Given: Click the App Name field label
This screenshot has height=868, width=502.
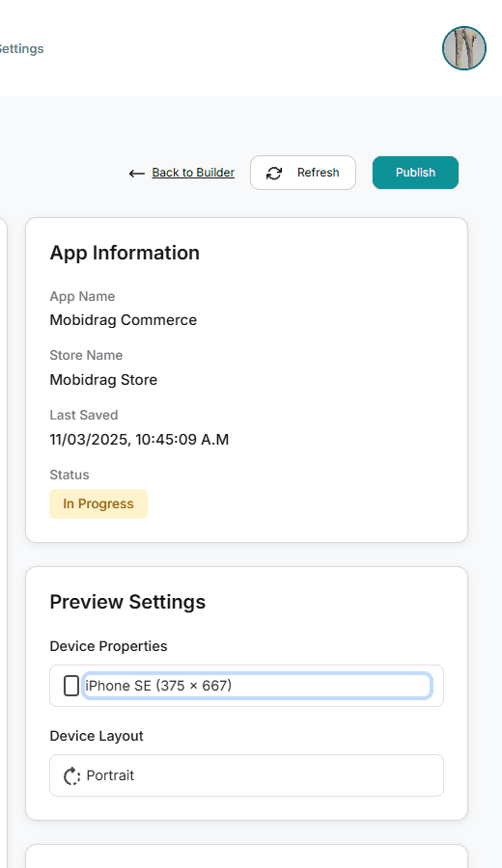Looking at the screenshot, I should [83, 296].
